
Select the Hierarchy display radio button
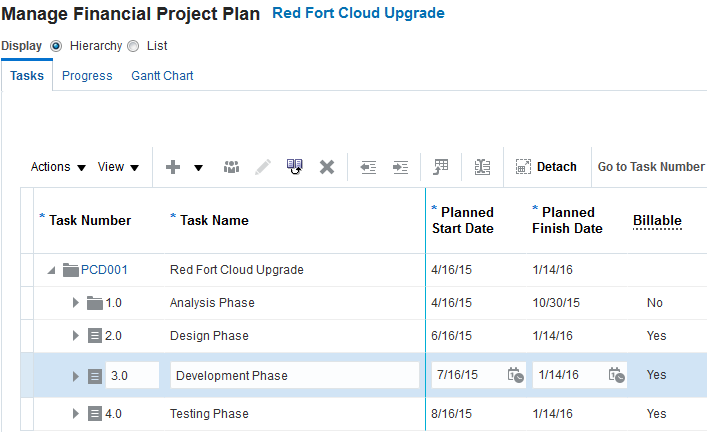[56, 46]
